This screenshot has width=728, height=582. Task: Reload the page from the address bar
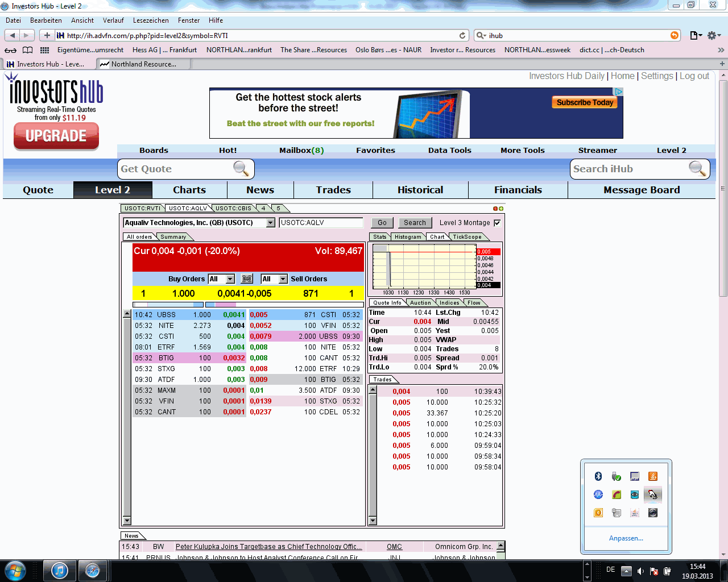pyautogui.click(x=462, y=35)
